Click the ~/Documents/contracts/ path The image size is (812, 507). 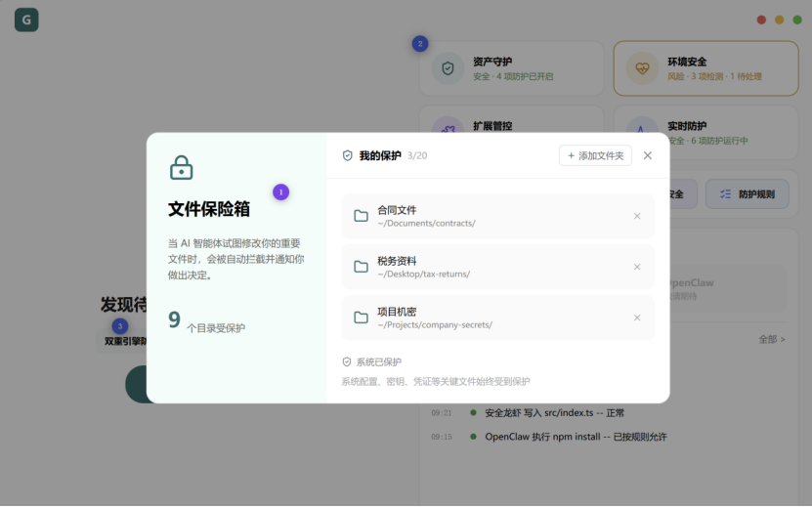(426, 223)
